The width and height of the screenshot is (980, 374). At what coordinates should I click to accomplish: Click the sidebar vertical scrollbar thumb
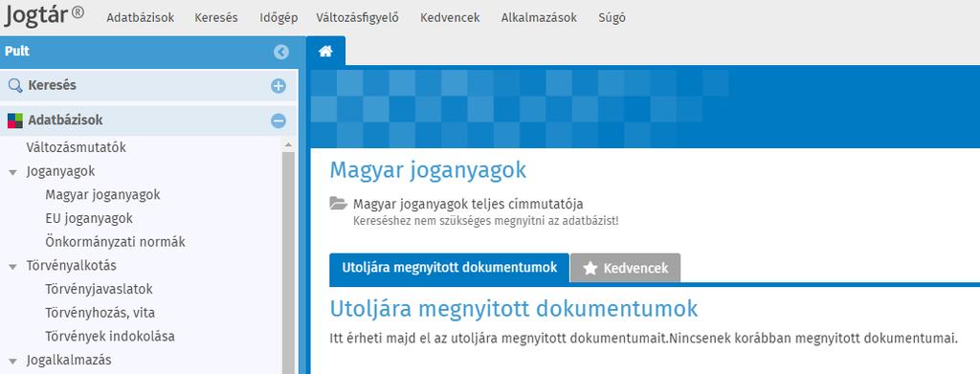pyautogui.click(x=288, y=262)
